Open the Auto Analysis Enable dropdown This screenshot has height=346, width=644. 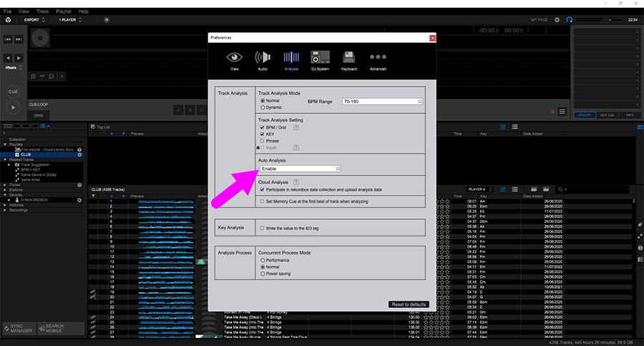coord(301,168)
